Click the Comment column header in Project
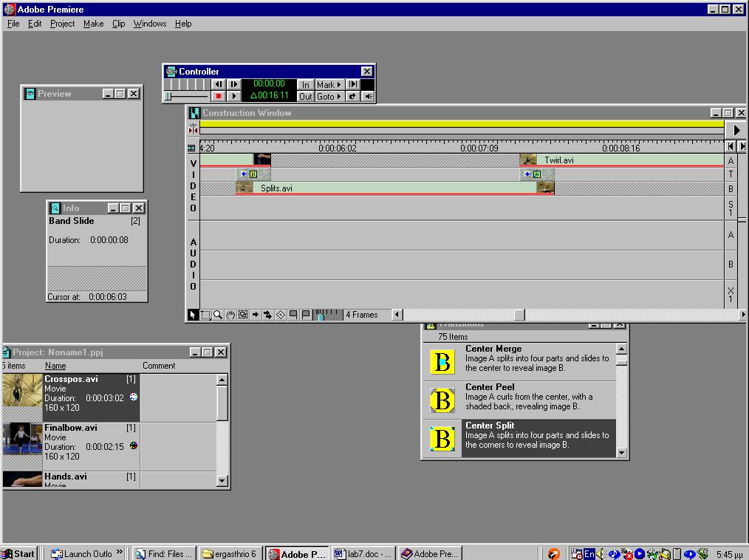 pos(159,366)
